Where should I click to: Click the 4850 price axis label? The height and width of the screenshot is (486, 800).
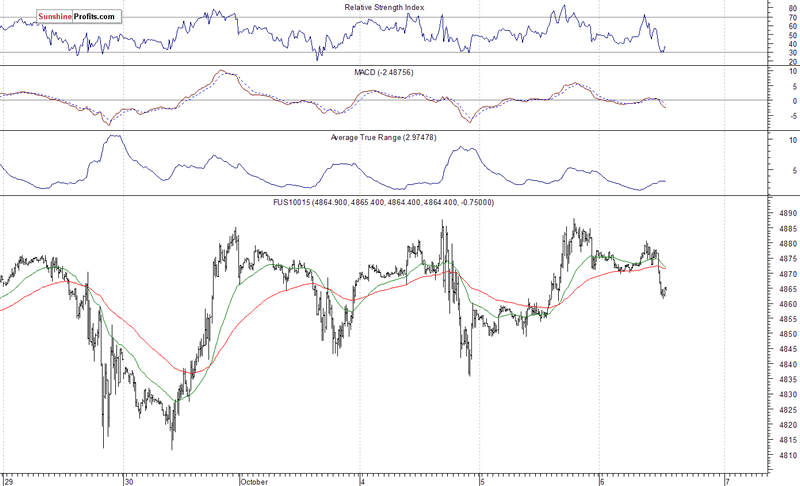[x=788, y=334]
